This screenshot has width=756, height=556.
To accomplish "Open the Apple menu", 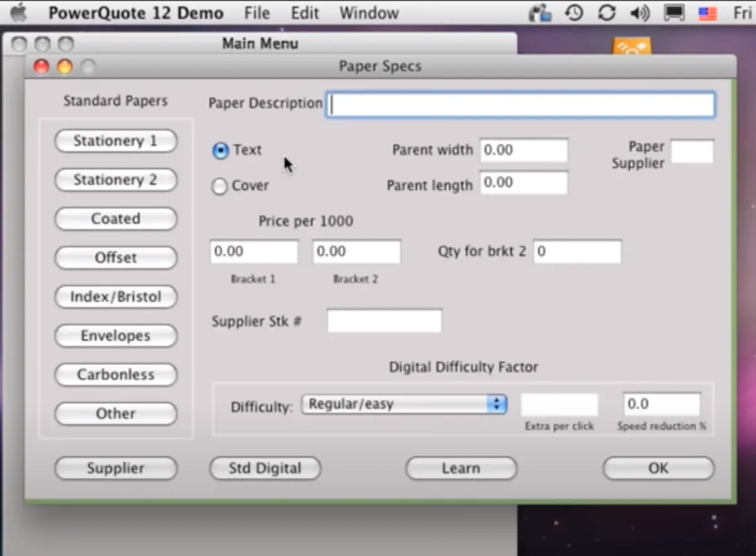I will (x=20, y=11).
